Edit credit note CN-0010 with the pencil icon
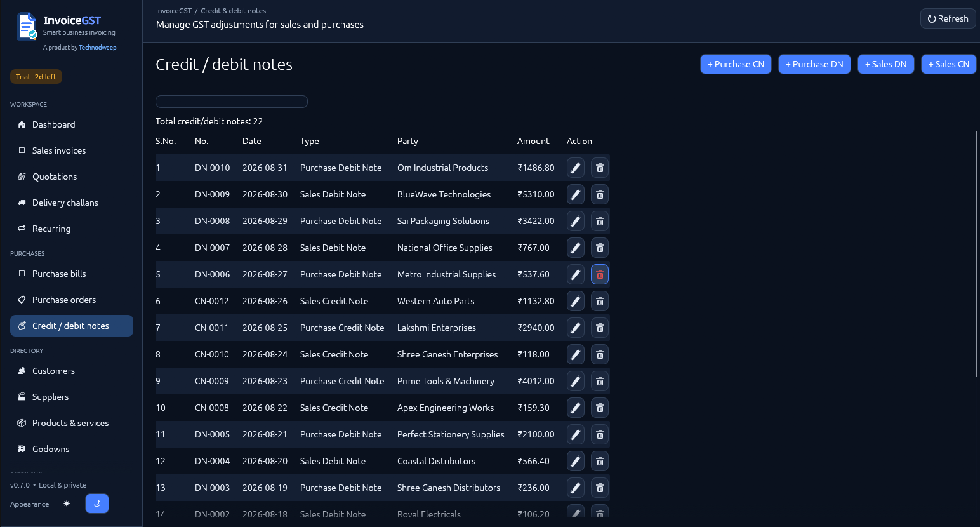980x527 pixels. 576,354
